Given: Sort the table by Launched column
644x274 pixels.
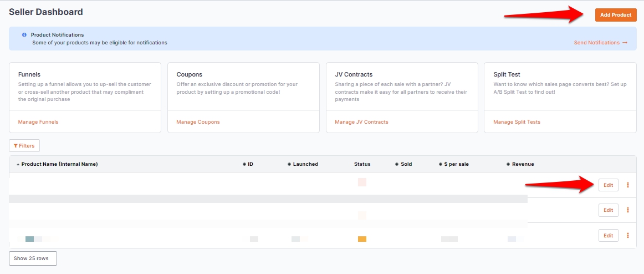Looking at the screenshot, I should tap(305, 164).
